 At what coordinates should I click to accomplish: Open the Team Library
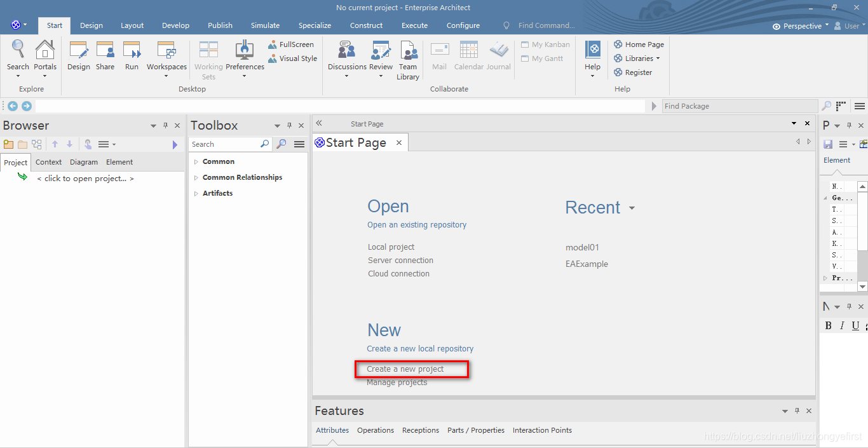click(408, 60)
